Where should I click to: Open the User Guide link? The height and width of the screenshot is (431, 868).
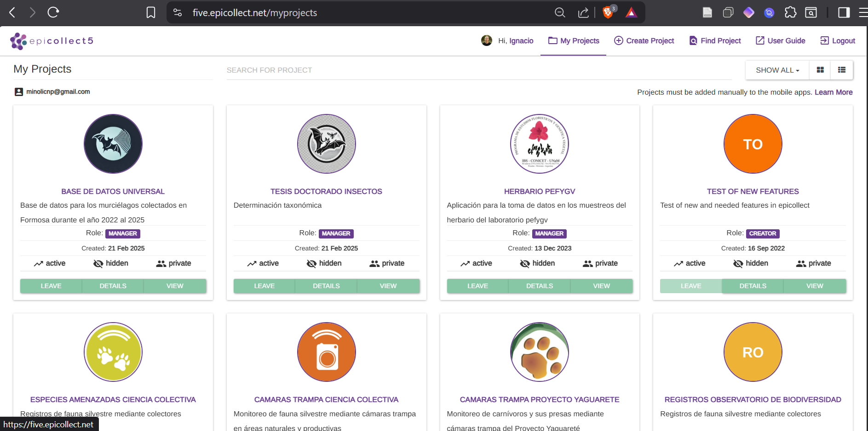pyautogui.click(x=781, y=41)
